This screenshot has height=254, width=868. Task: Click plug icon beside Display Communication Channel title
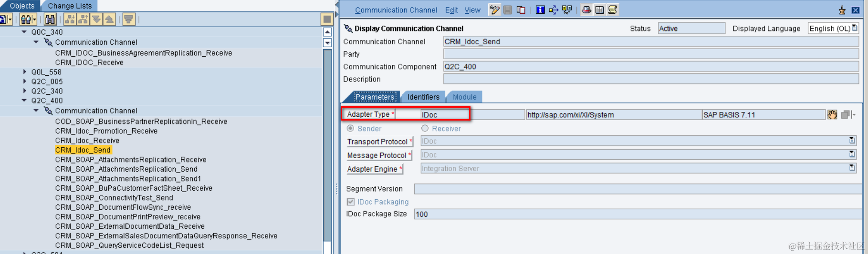click(348, 29)
